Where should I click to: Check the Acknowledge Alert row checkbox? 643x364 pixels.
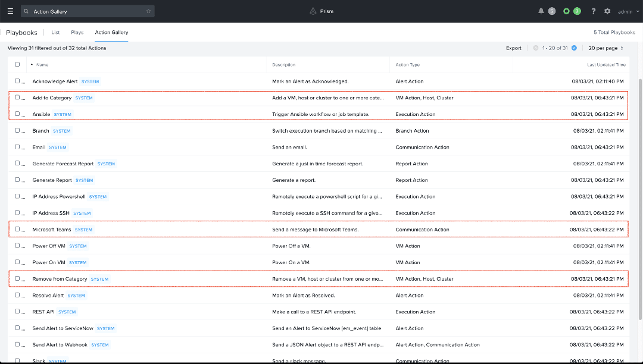(x=17, y=81)
